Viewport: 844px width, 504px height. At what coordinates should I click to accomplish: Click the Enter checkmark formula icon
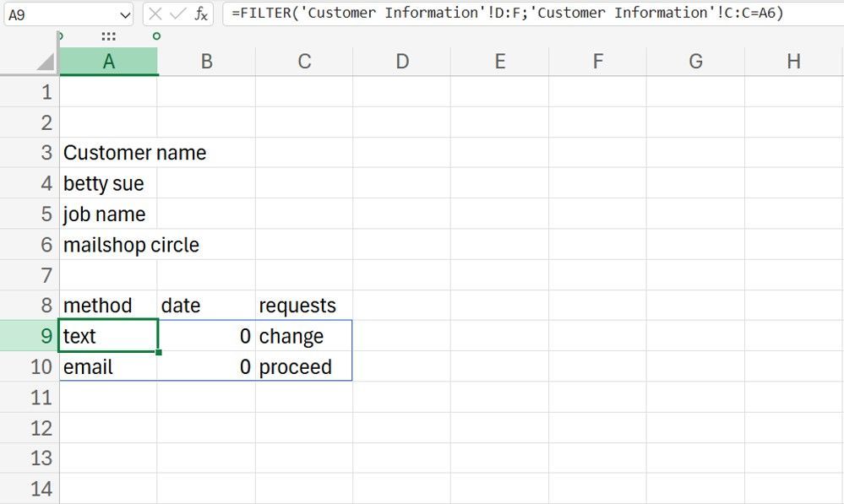click(177, 14)
